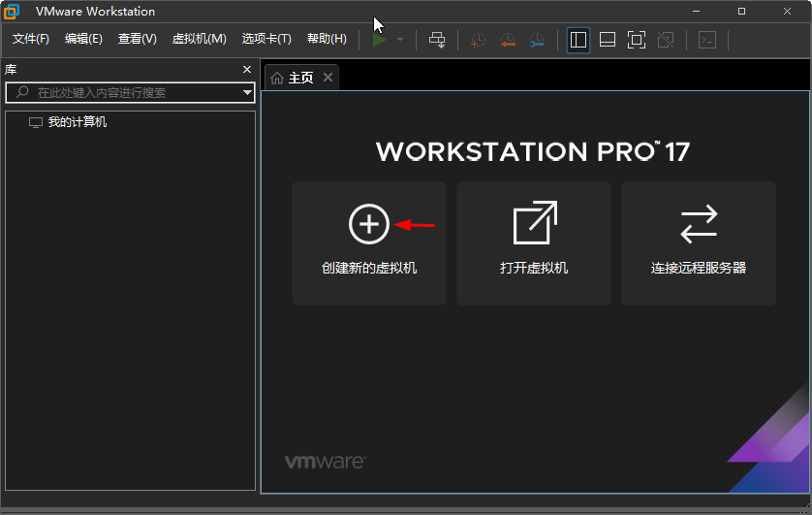Screen dimensions: 812x515
Task: Click the Unity mode toolbar icon
Action: point(666,40)
